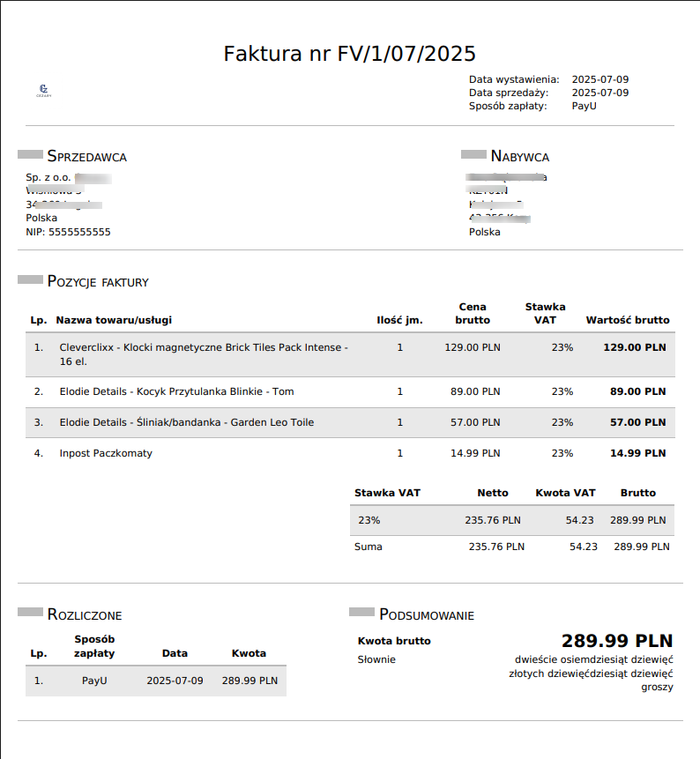Click the Kwota VAT column header

[x=565, y=493]
